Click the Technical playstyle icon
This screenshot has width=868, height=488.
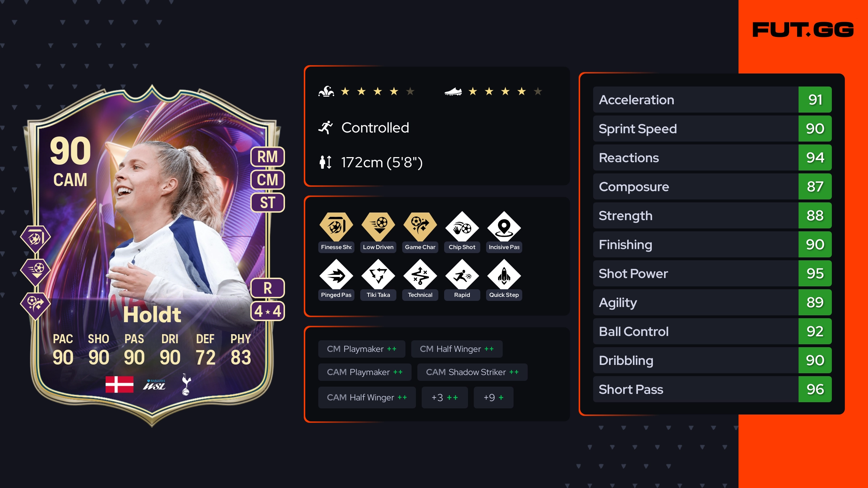pos(420,276)
